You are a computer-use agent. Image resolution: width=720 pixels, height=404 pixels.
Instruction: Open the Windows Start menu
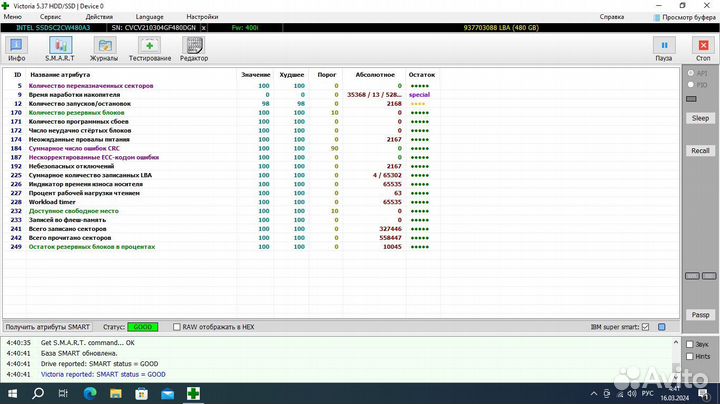[13, 392]
